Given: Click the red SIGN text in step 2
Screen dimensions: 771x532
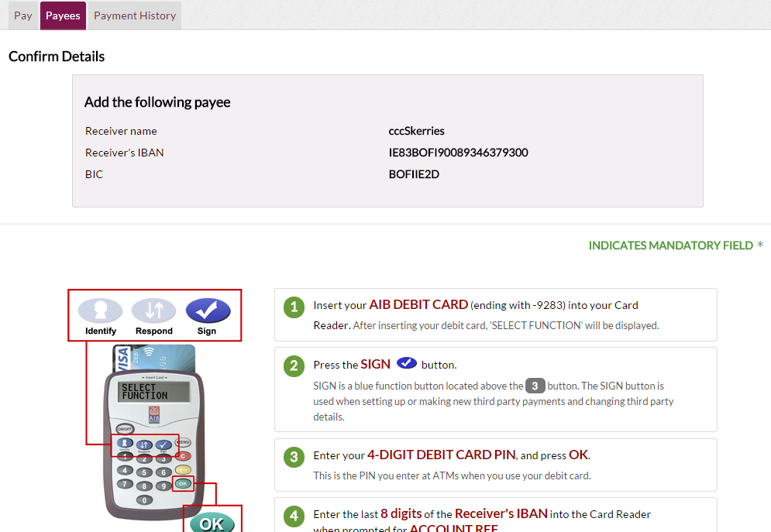Looking at the screenshot, I should [x=375, y=364].
